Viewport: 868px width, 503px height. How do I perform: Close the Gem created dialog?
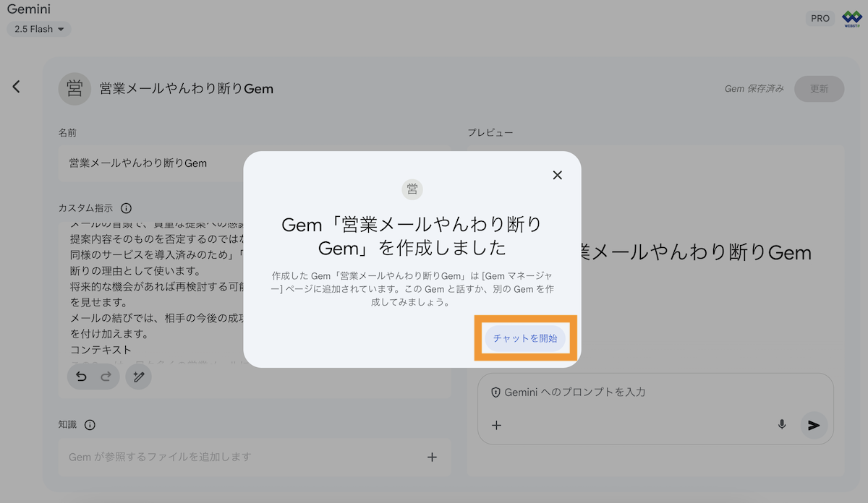click(557, 175)
